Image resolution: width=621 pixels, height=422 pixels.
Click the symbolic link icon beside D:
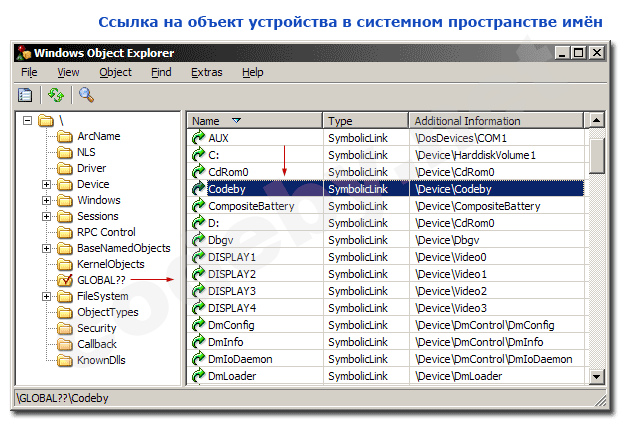click(198, 222)
